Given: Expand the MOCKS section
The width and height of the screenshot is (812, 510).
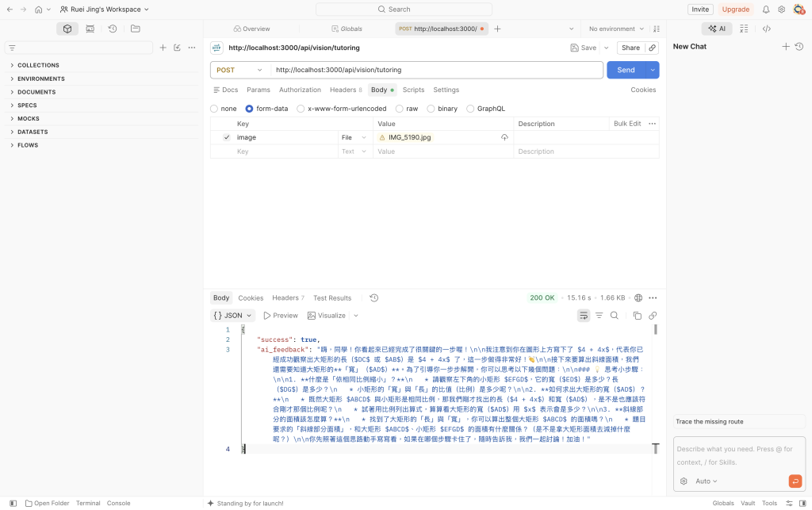Looking at the screenshot, I should tap(29, 118).
